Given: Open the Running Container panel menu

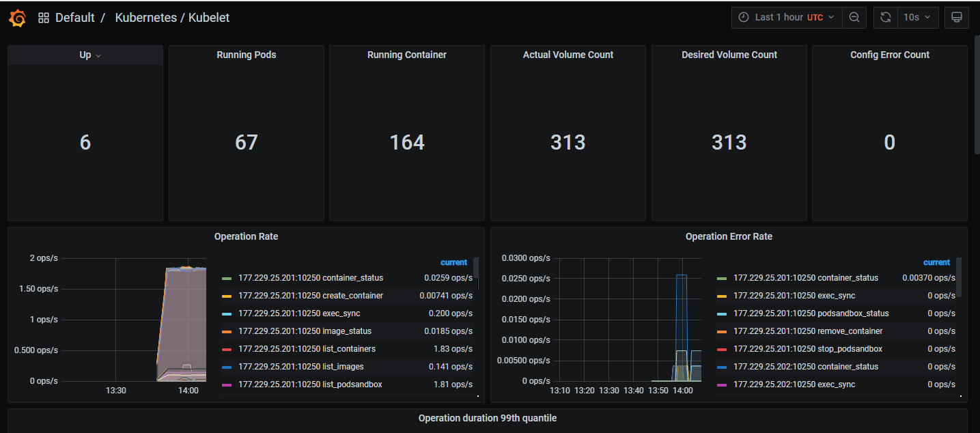Looking at the screenshot, I should (x=407, y=55).
